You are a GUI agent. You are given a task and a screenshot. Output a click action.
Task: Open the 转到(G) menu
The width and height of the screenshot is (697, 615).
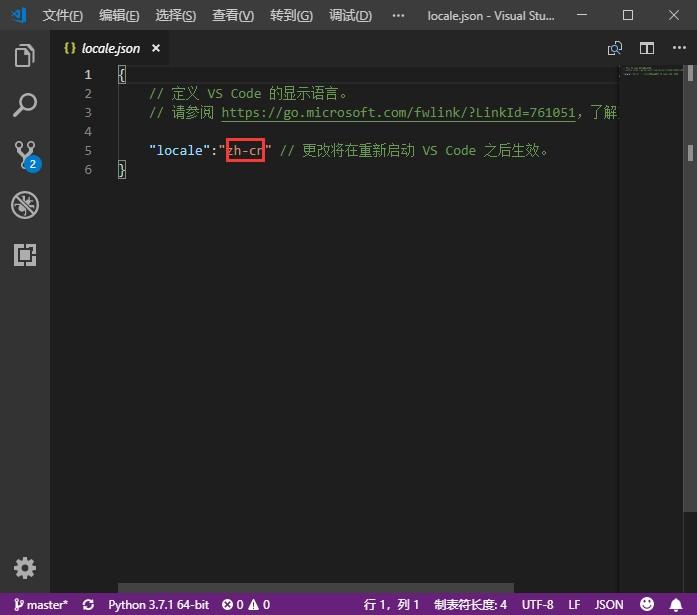(x=291, y=16)
